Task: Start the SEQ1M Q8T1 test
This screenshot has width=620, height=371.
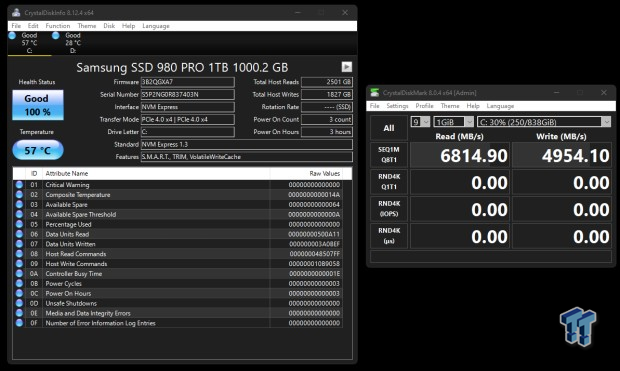Action: point(389,155)
